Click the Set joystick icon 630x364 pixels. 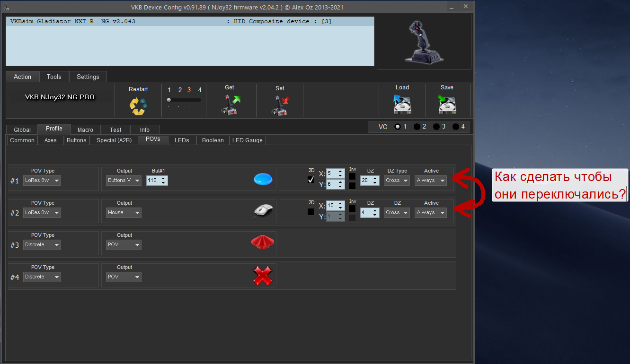[x=280, y=105]
